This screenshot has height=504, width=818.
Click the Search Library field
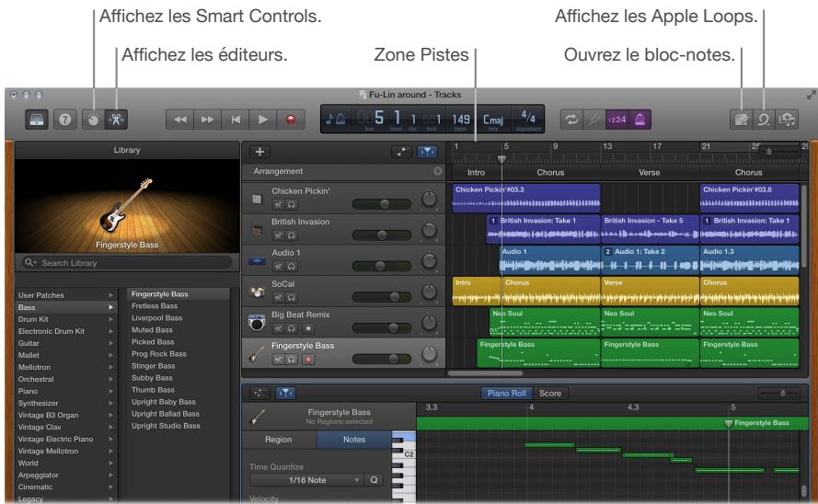coord(127,263)
